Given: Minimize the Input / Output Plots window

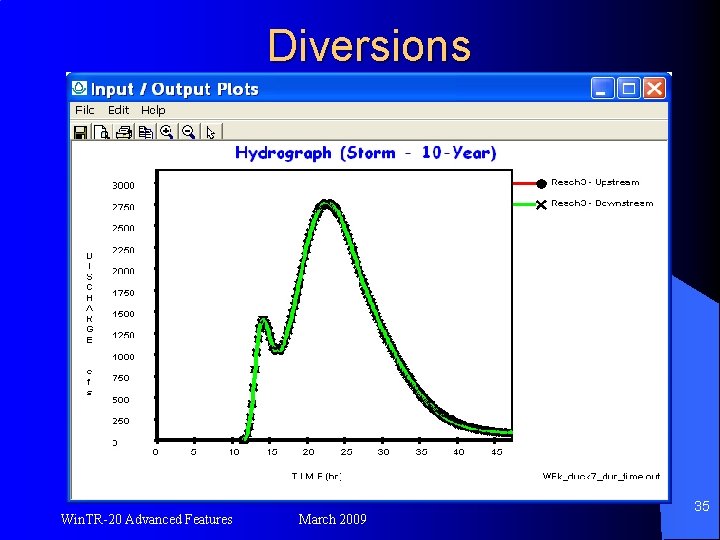Looking at the screenshot, I should 602,88.
